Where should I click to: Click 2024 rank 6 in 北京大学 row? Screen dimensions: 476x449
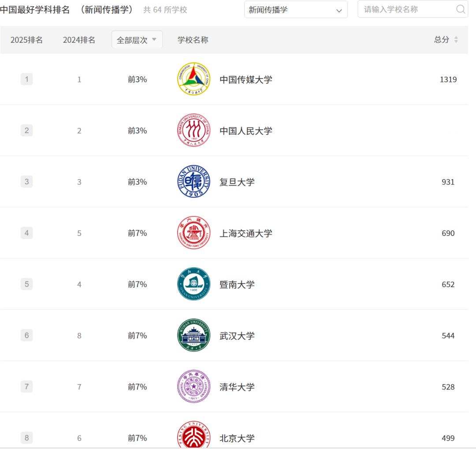(x=79, y=438)
